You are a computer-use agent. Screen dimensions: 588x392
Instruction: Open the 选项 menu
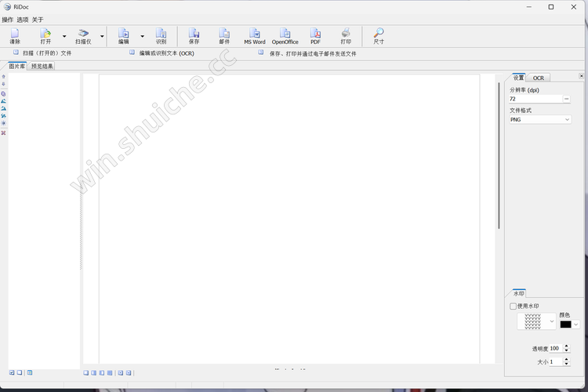pyautogui.click(x=23, y=19)
